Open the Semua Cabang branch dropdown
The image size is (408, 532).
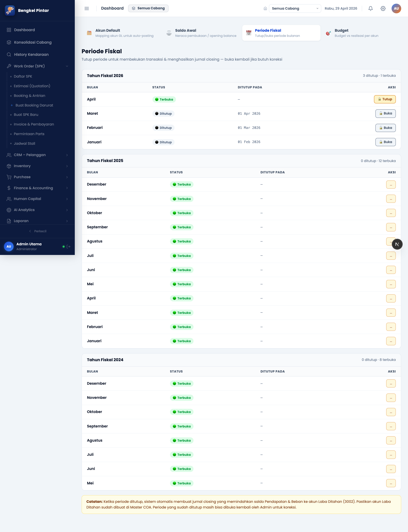coord(295,8)
